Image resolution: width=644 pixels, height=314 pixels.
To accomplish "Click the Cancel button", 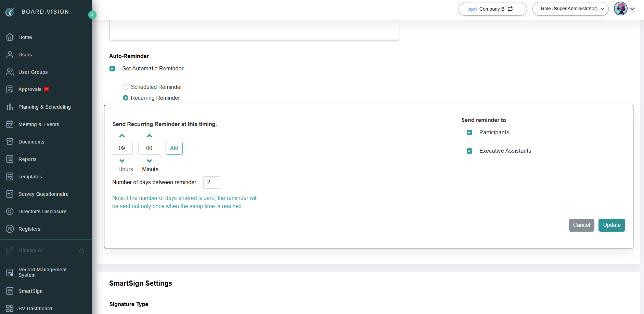I will 581,225.
